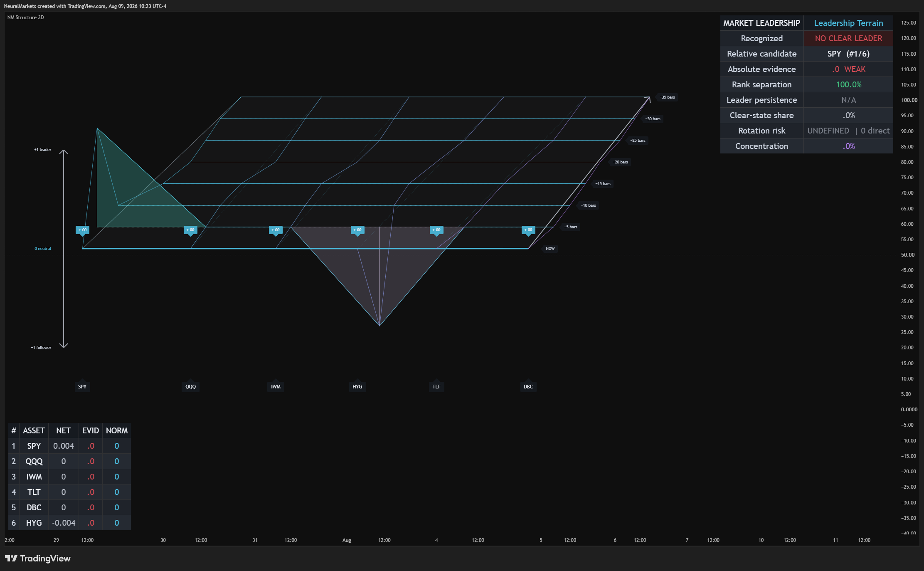The width and height of the screenshot is (924, 571).
Task: Click the IWM asset label under the terrain
Action: pyautogui.click(x=276, y=386)
